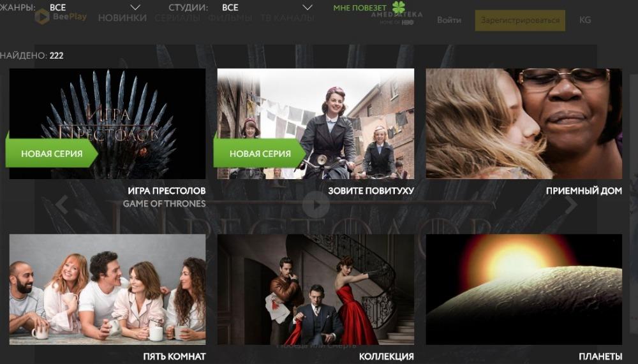
Task: Open the Новинки menu item
Action: pyautogui.click(x=122, y=18)
